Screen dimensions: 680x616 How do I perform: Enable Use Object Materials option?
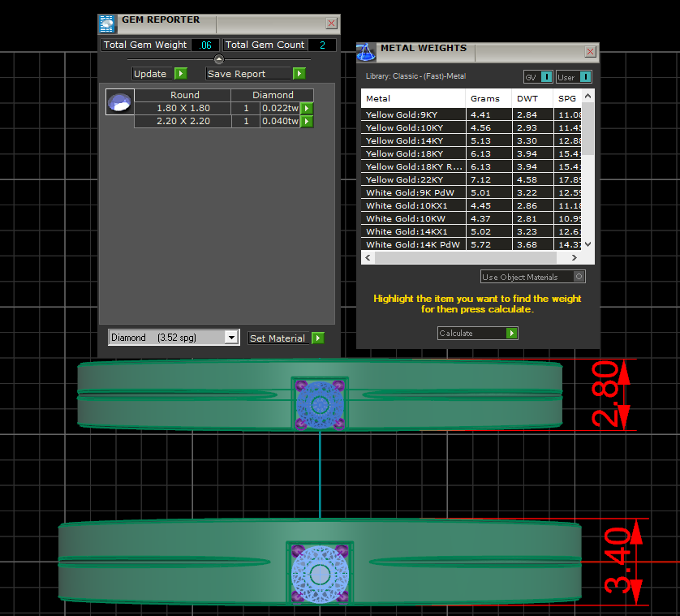[579, 277]
